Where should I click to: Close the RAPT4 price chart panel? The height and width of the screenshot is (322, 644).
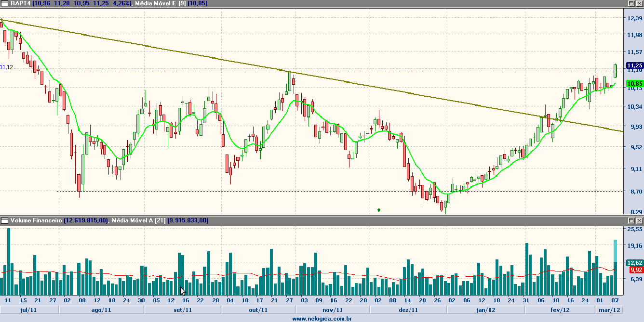(x=639, y=3)
